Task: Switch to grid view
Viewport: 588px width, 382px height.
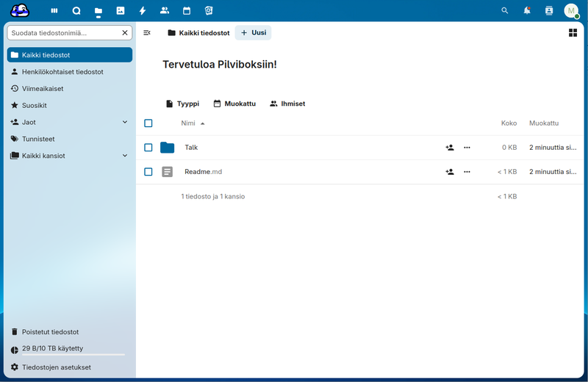Action: coord(573,32)
